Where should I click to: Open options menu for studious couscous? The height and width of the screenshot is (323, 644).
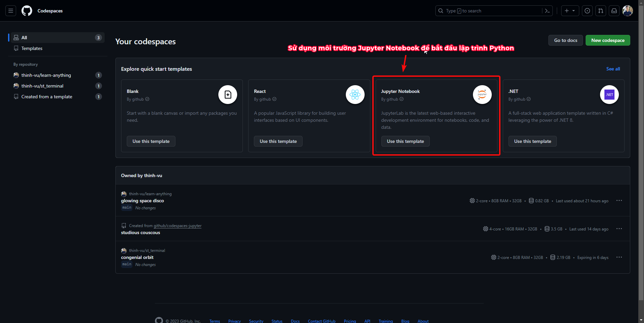click(619, 229)
